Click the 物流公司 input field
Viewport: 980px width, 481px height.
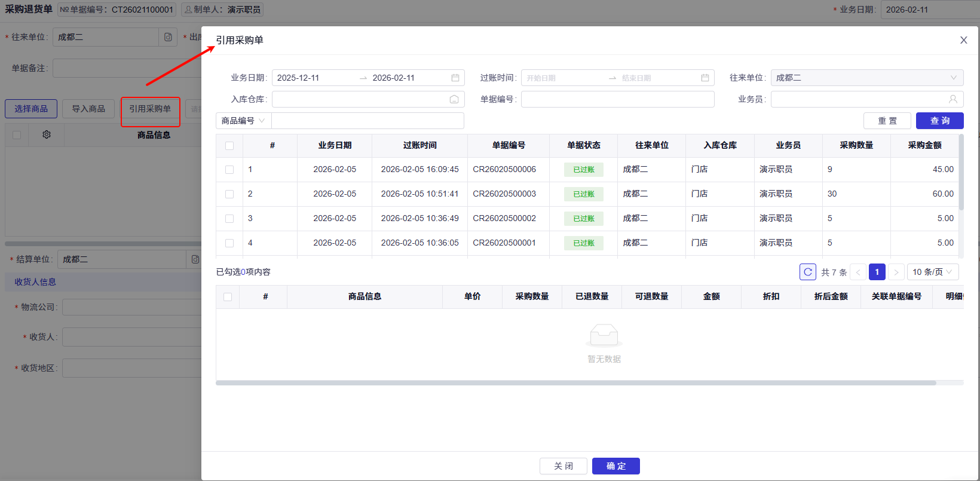(131, 307)
